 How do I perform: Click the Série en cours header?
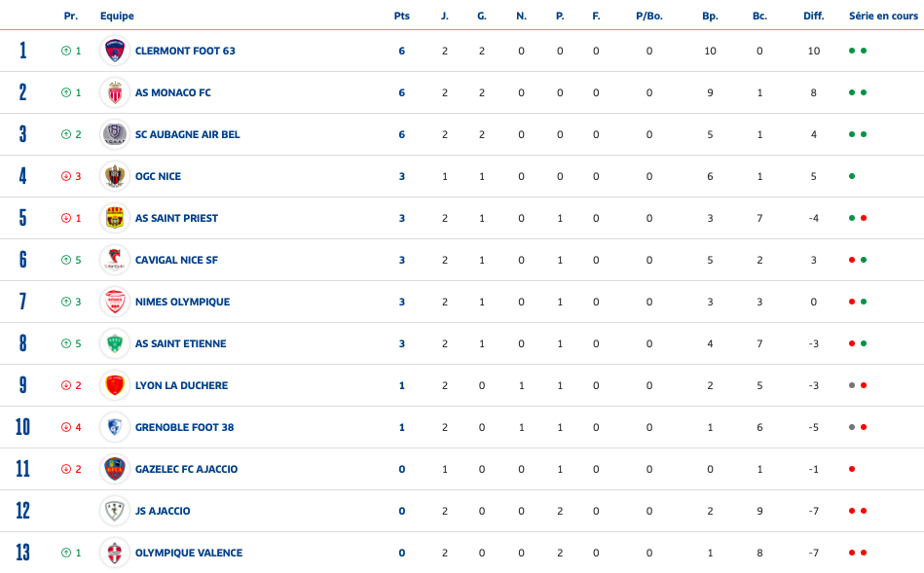pyautogui.click(x=883, y=16)
